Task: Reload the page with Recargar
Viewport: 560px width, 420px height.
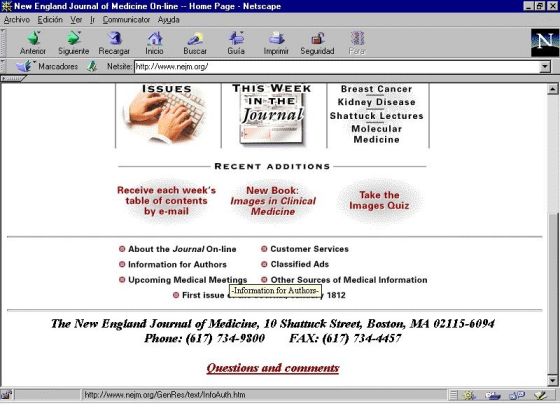Action: [114, 43]
